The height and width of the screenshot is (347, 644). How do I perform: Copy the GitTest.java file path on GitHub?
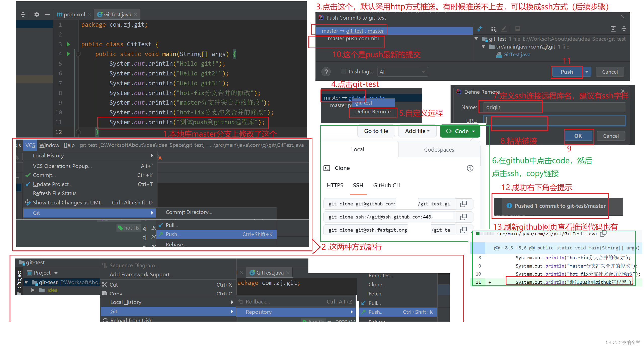click(x=603, y=234)
